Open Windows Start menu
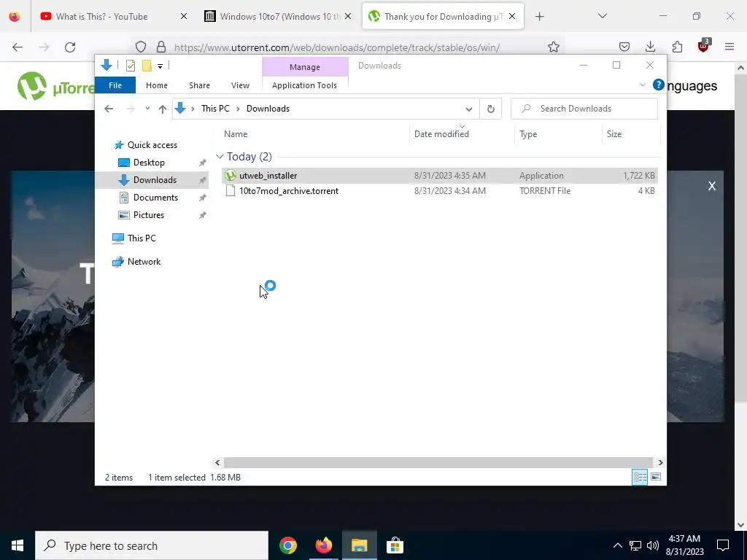The image size is (747, 560). (18, 545)
